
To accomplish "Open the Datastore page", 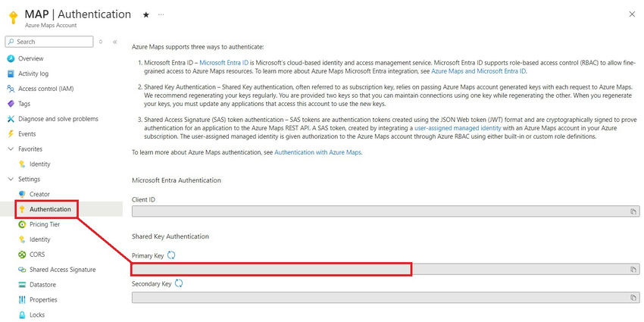I will tap(42, 285).
